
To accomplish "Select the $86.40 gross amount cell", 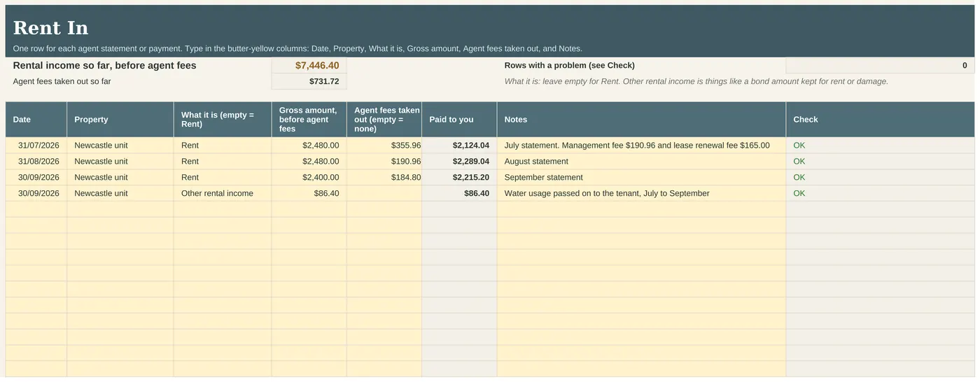I will click(309, 193).
